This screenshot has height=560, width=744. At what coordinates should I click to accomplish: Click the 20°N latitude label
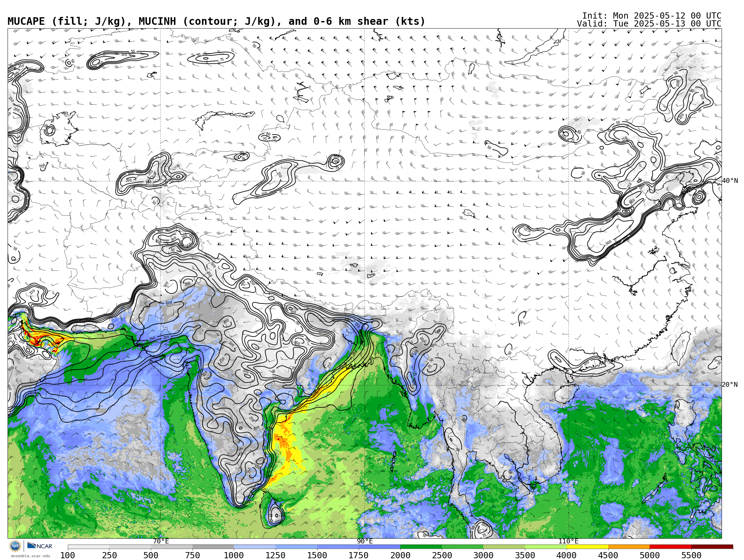(730, 385)
